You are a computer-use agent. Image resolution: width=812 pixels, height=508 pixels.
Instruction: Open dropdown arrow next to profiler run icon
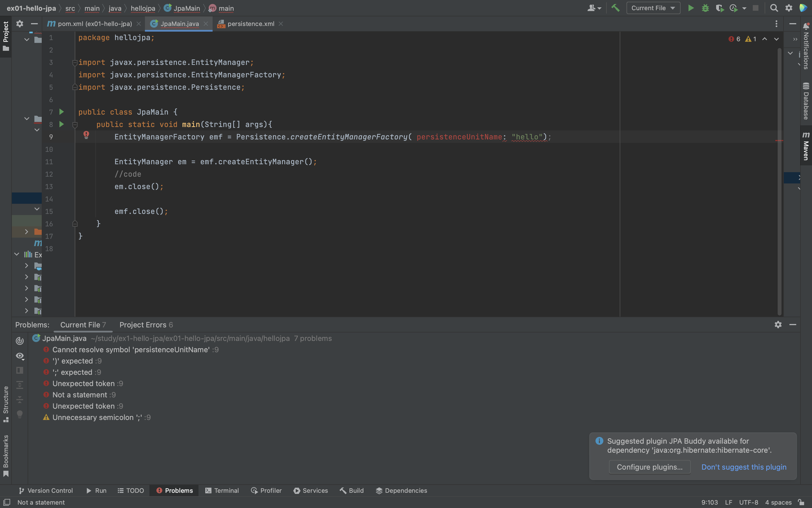[x=744, y=8]
